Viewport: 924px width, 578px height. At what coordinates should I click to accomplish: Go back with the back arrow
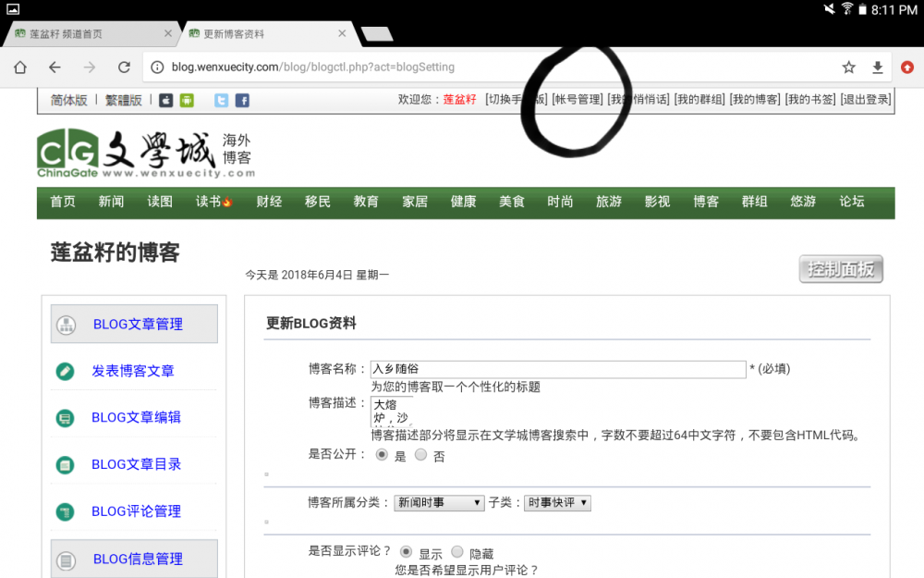click(55, 68)
